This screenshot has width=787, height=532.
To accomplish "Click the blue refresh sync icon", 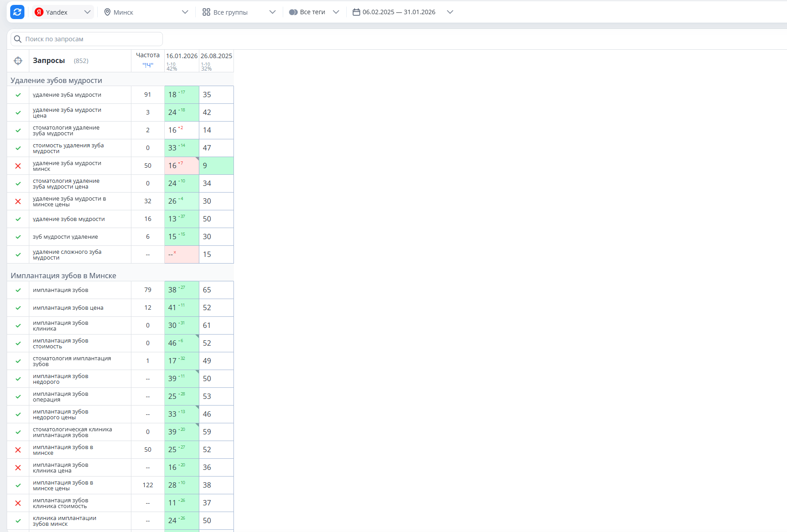I will 17,12.
